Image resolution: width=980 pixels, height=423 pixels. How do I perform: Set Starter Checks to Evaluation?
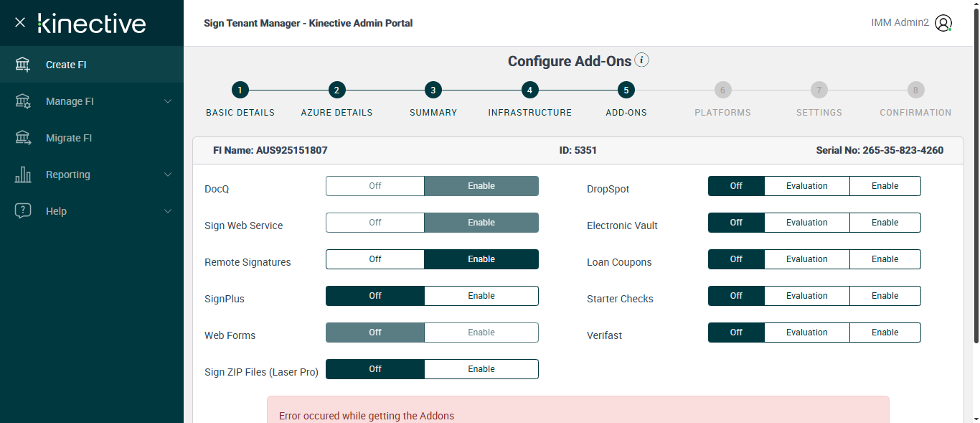coord(807,296)
